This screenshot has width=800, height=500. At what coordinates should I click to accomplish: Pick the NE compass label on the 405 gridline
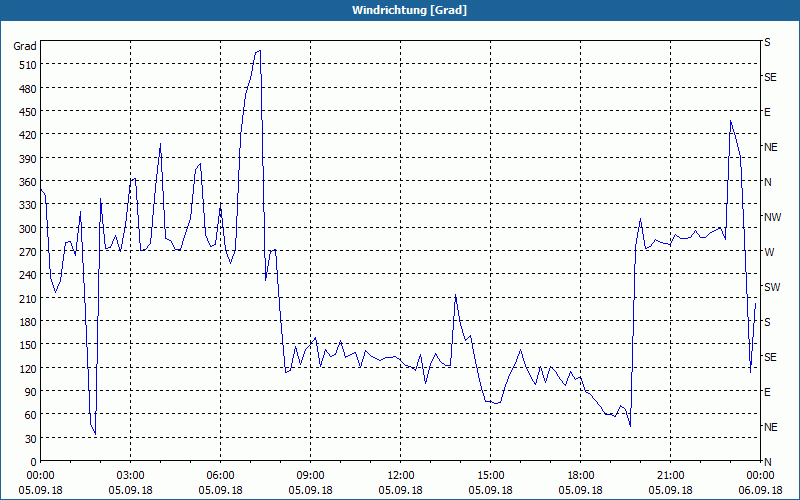coord(771,147)
